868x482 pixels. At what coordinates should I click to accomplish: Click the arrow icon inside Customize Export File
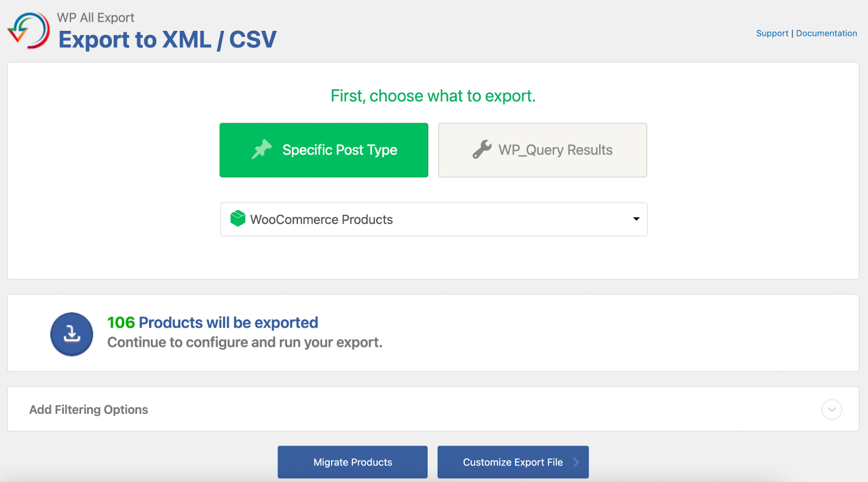577,462
